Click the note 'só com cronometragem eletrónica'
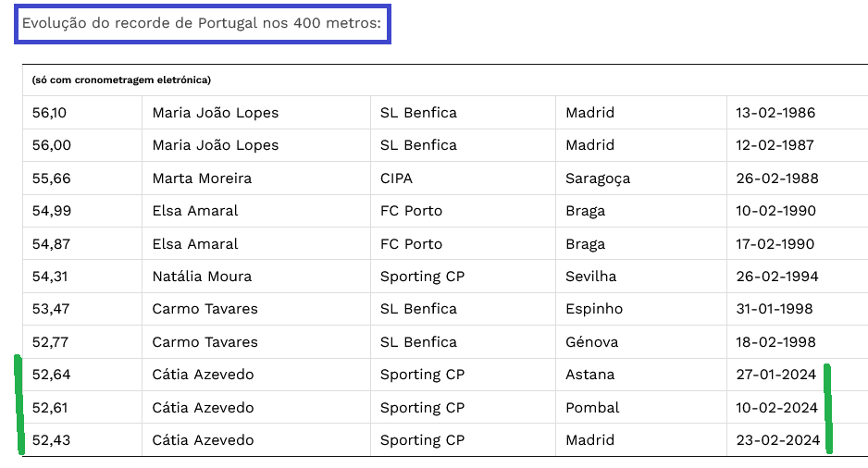Screen dimensions: 868x468 (121, 80)
